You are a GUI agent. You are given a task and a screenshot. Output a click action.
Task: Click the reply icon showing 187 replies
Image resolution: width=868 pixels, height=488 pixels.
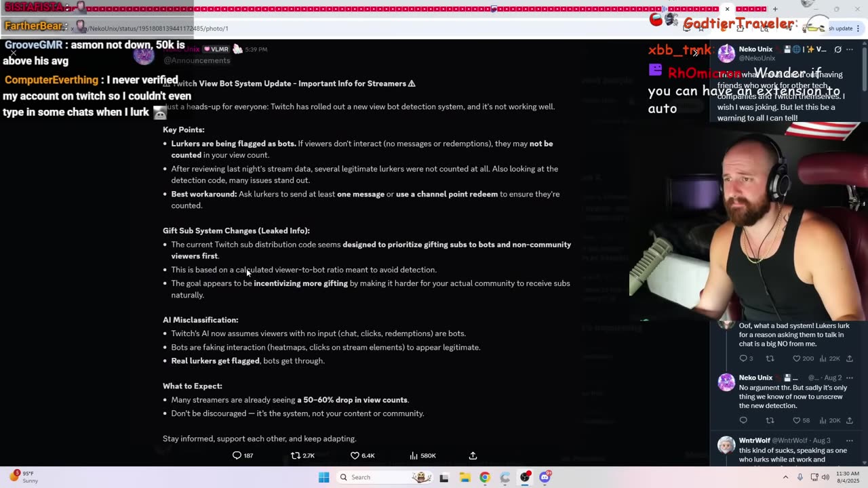tap(237, 455)
